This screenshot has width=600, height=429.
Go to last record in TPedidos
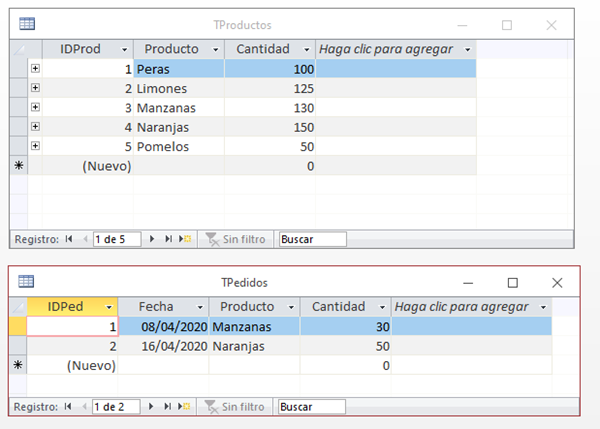pos(167,406)
